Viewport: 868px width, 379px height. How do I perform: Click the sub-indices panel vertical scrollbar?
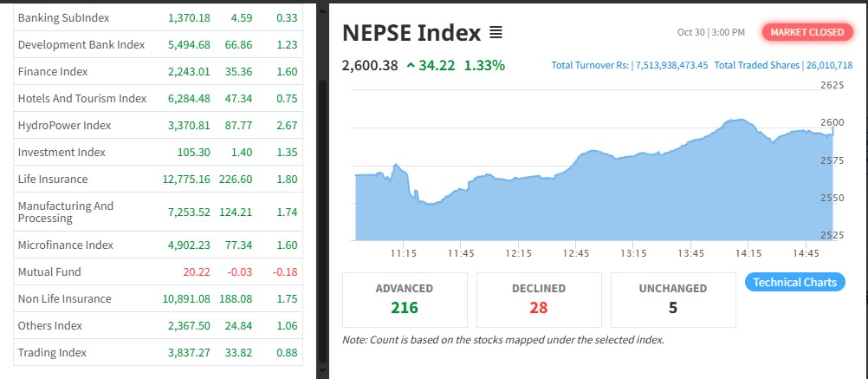pyautogui.click(x=322, y=217)
